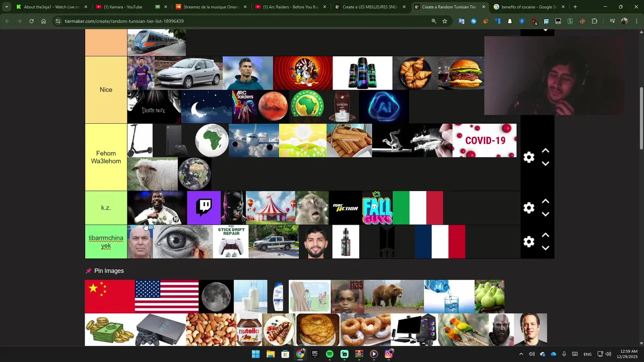Move k.z. tier up with chevron
Viewport: 644px width, 362px height.
(x=545, y=201)
